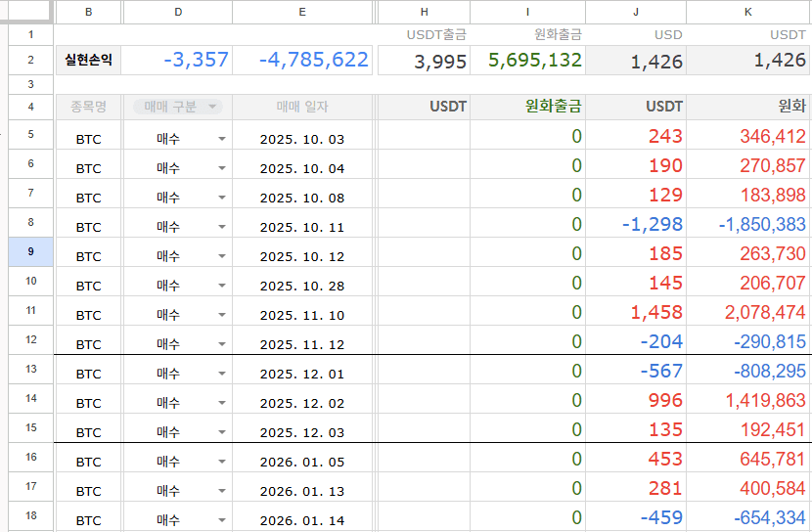Open the 매수 dropdown arrow for 2025. 10. 12
This screenshot has width=812, height=532.
point(222,256)
